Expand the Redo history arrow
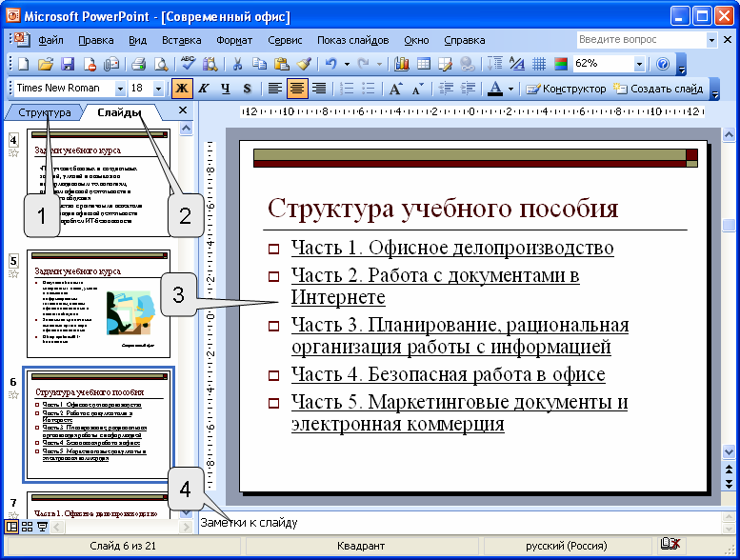The height and width of the screenshot is (560, 740). pos(379,64)
